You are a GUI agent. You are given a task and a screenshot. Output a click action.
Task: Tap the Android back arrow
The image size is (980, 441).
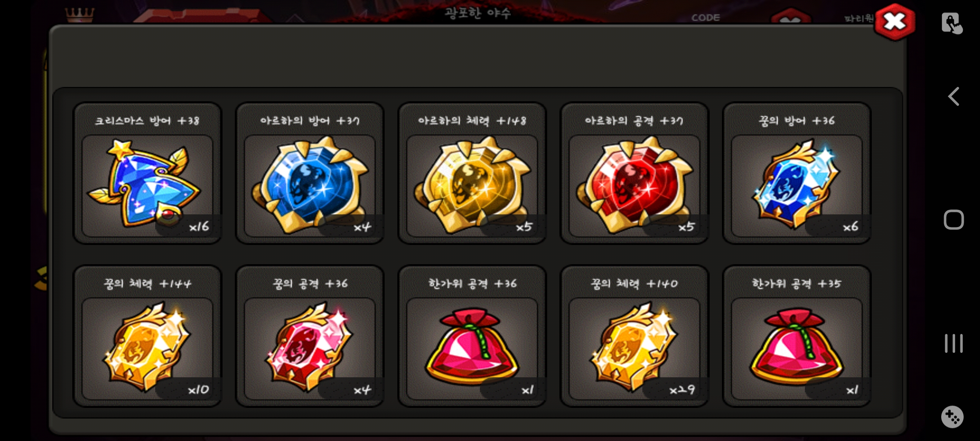click(x=953, y=97)
